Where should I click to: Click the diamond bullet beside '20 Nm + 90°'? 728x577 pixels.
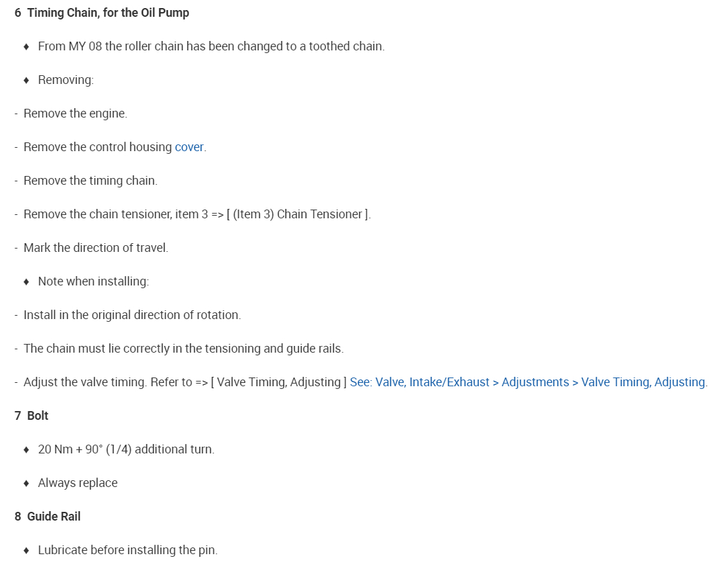pyautogui.click(x=26, y=449)
